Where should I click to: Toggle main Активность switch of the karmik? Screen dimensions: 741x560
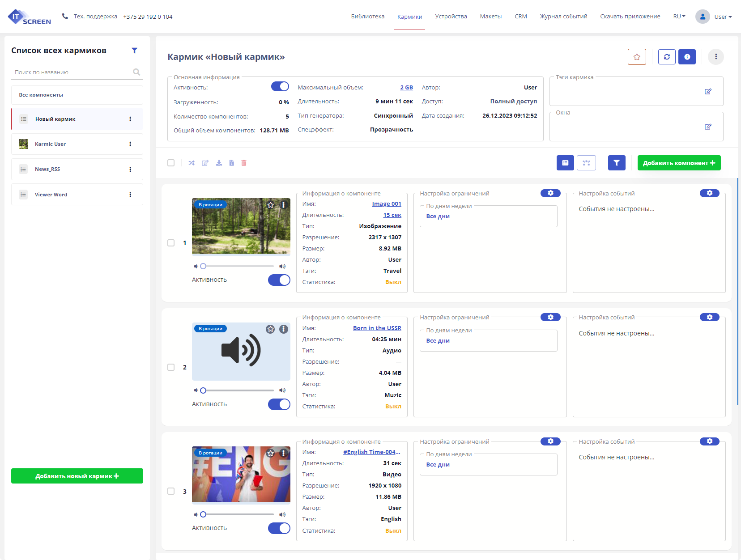coord(280,87)
